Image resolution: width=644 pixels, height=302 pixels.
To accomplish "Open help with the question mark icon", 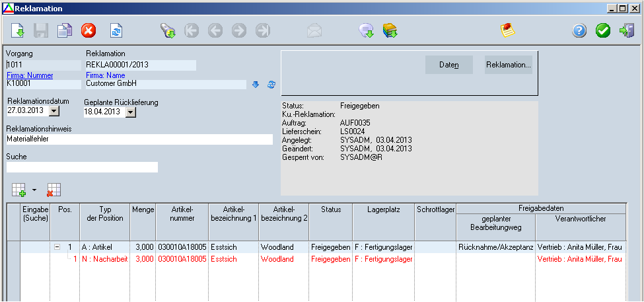I will tap(579, 30).
